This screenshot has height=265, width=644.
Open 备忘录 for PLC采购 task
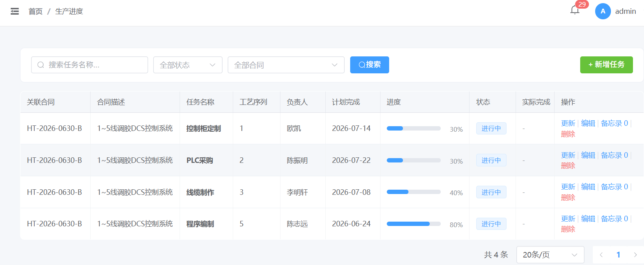(x=614, y=155)
